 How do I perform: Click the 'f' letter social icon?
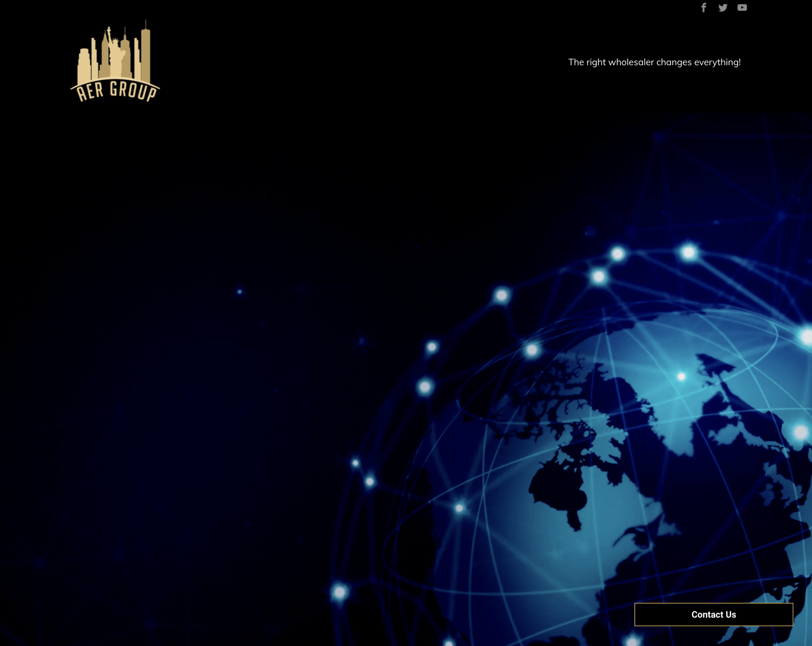704,8
